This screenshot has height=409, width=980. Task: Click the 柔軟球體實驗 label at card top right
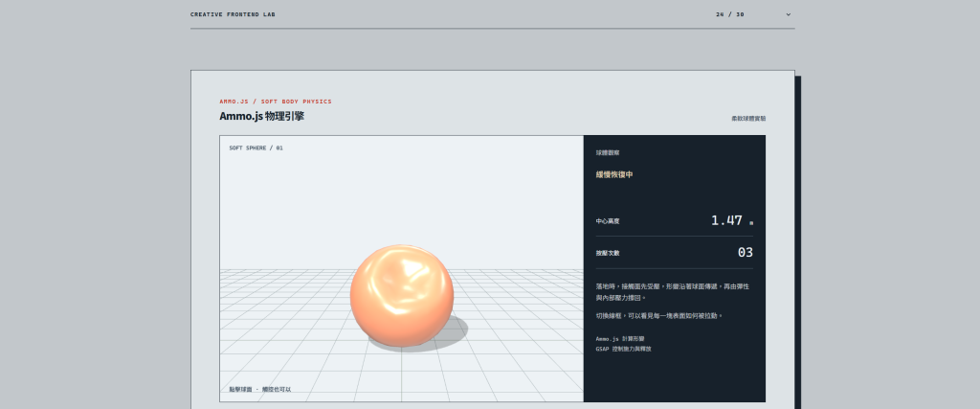click(748, 118)
